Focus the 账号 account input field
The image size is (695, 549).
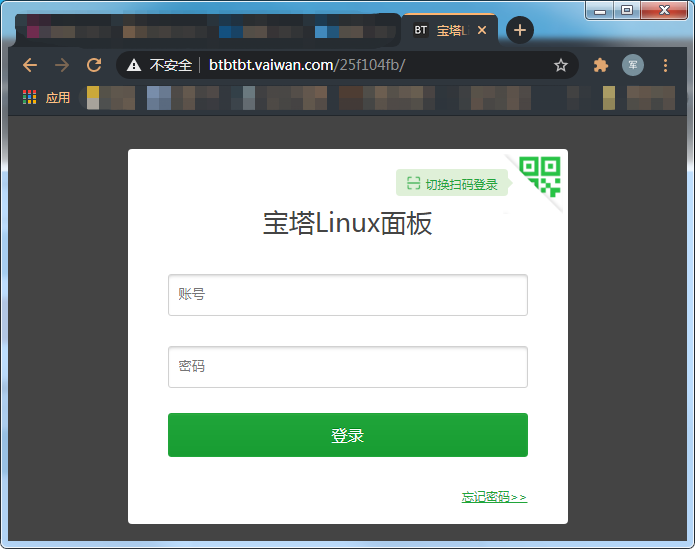point(348,295)
